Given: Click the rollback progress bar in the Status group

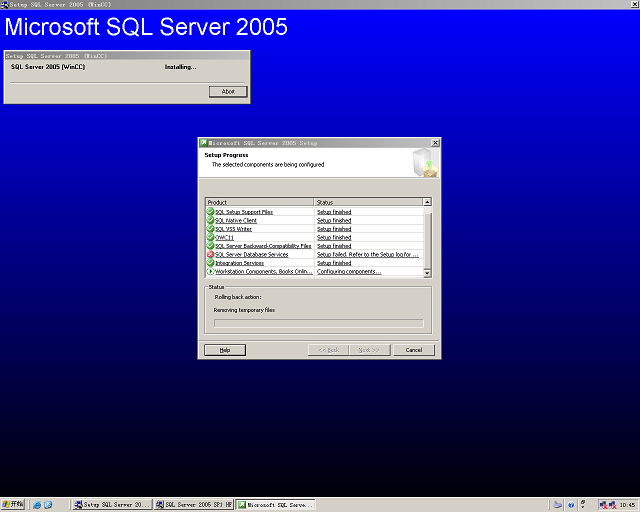Looking at the screenshot, I should coord(319,323).
